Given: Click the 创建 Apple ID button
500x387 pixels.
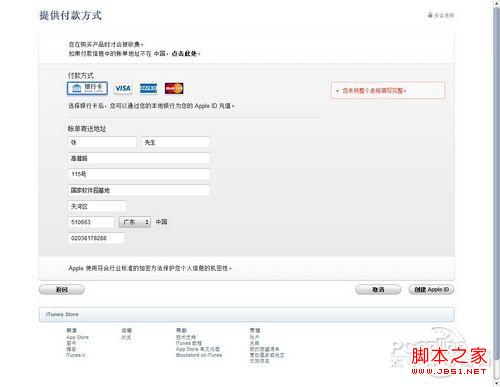Looking at the screenshot, I should (x=431, y=290).
